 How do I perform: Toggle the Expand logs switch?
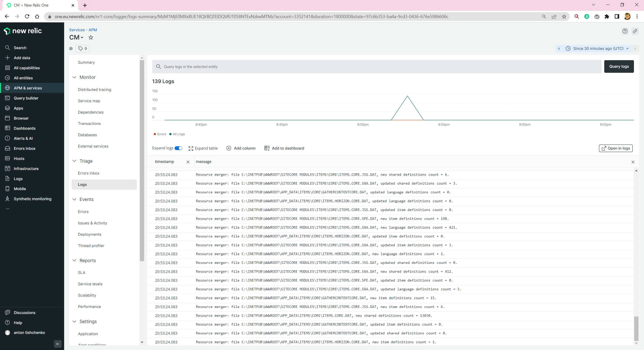(178, 148)
